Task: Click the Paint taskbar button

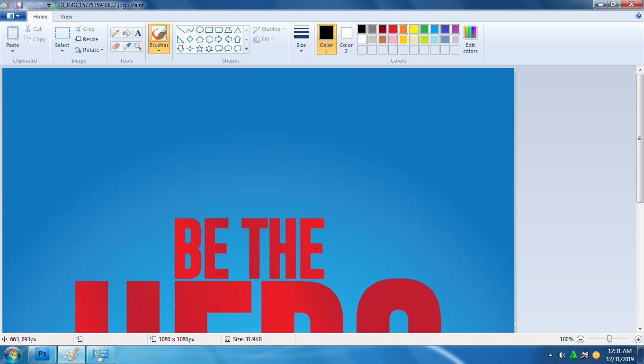Action: pyautogui.click(x=72, y=355)
